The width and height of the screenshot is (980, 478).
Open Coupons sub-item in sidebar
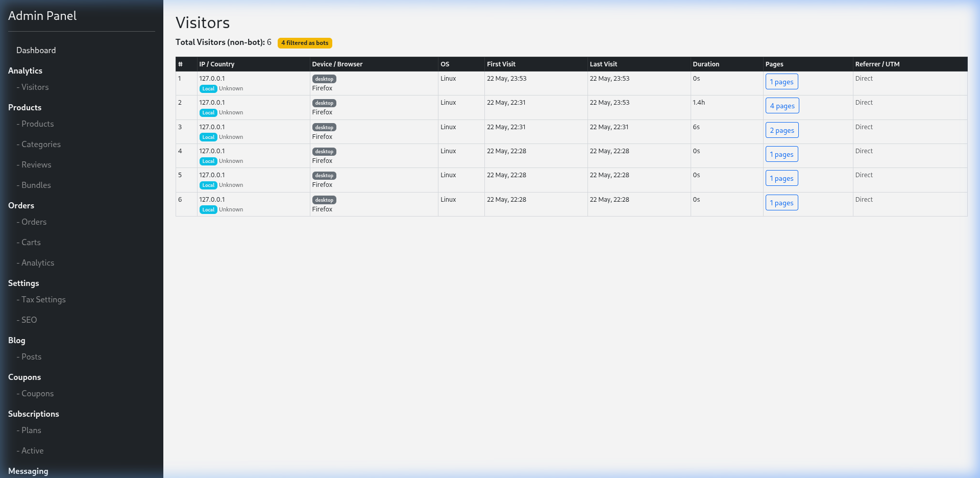pyautogui.click(x=35, y=394)
